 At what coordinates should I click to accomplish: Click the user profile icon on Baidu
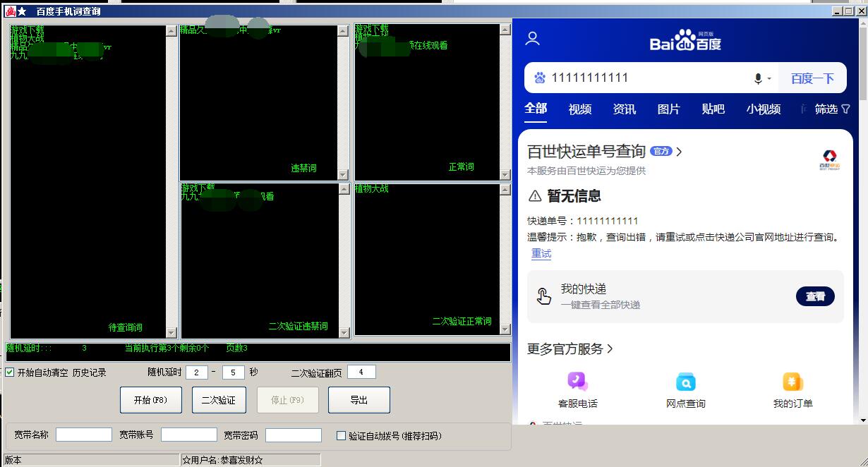coord(533,39)
